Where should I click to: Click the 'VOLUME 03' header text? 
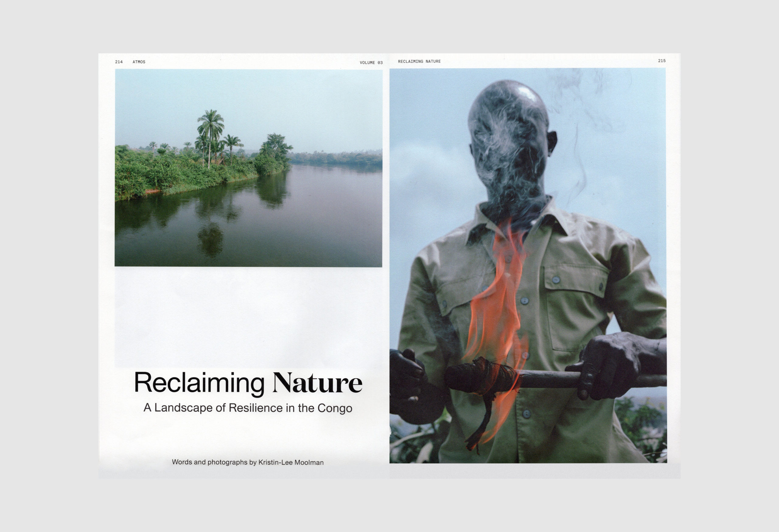click(371, 63)
